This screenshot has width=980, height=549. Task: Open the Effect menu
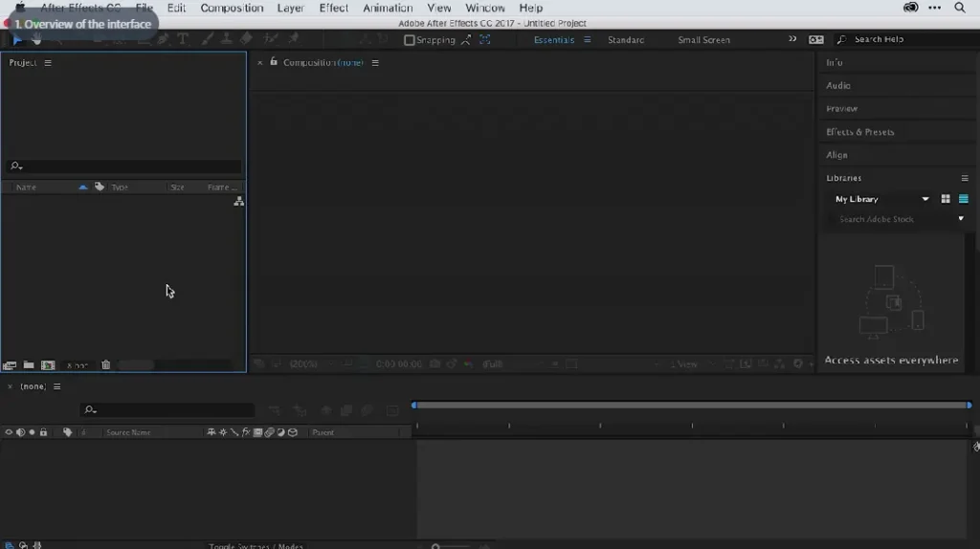334,8
